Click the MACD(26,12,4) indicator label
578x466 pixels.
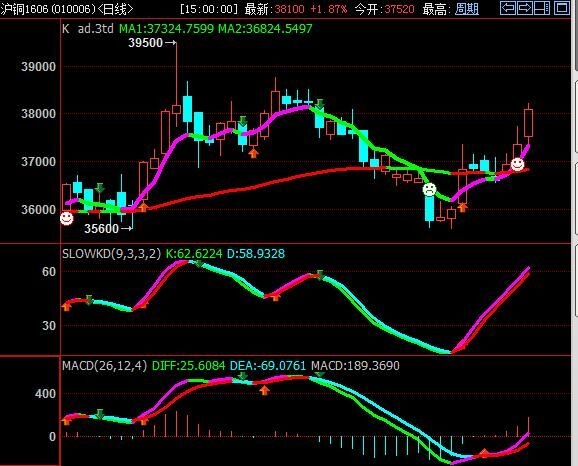(104, 366)
